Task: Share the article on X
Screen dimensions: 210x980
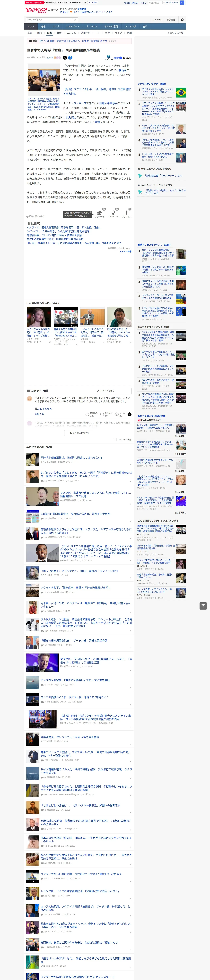Action: click(65, 58)
